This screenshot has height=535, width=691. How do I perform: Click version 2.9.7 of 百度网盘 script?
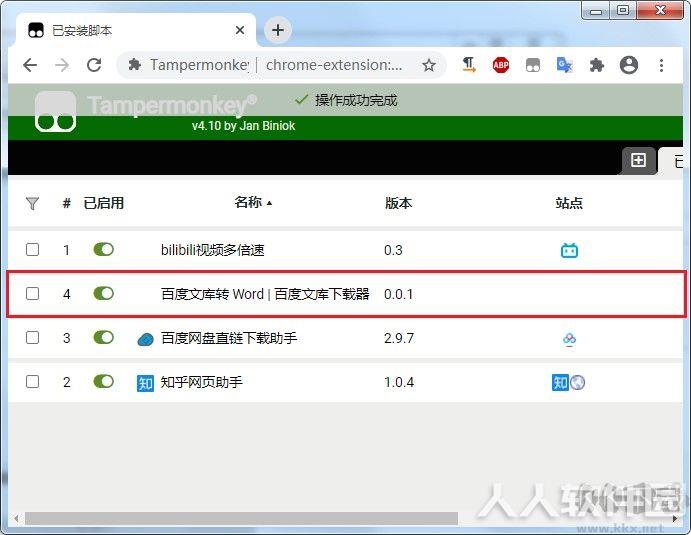point(399,338)
